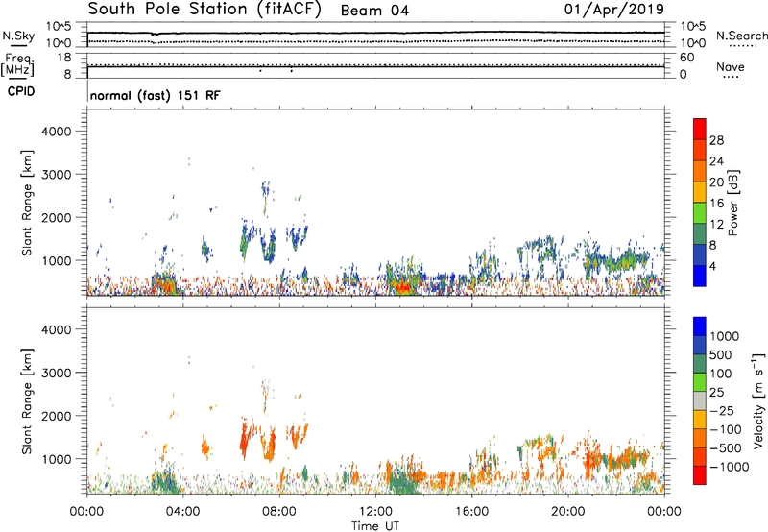
Task: Click the red top segment of Power color bar
Action: (x=700, y=130)
